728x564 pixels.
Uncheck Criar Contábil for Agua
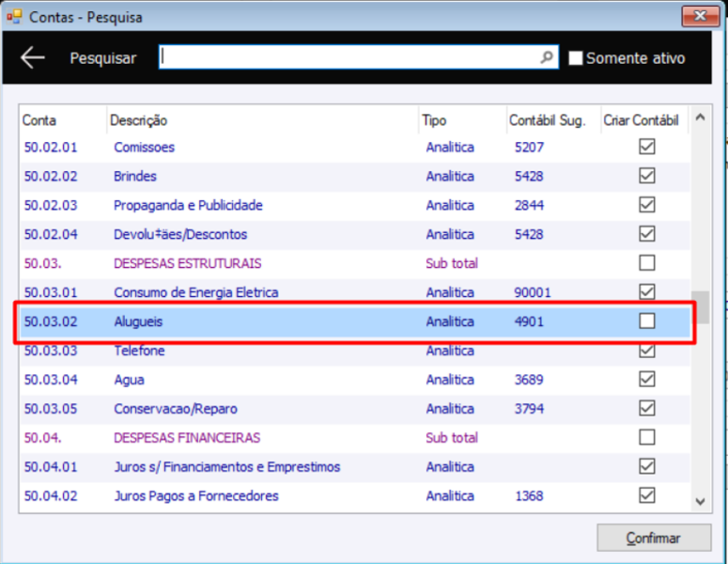pos(647,379)
